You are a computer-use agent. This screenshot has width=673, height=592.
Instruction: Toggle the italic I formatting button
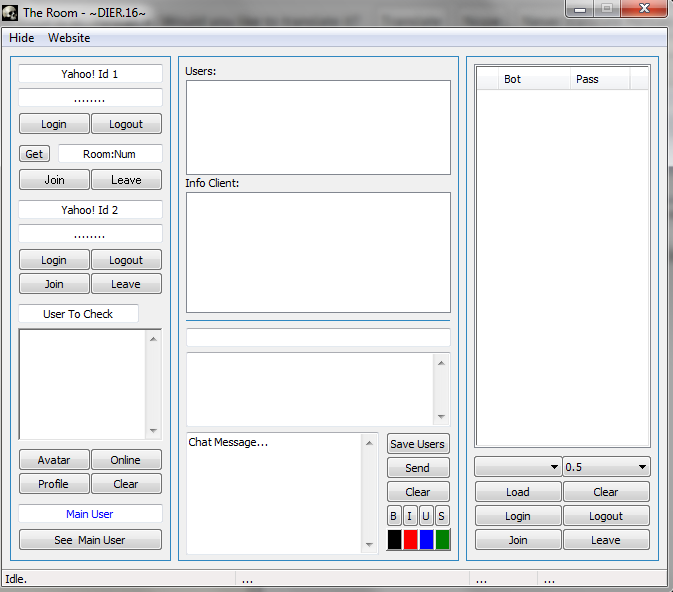[410, 516]
